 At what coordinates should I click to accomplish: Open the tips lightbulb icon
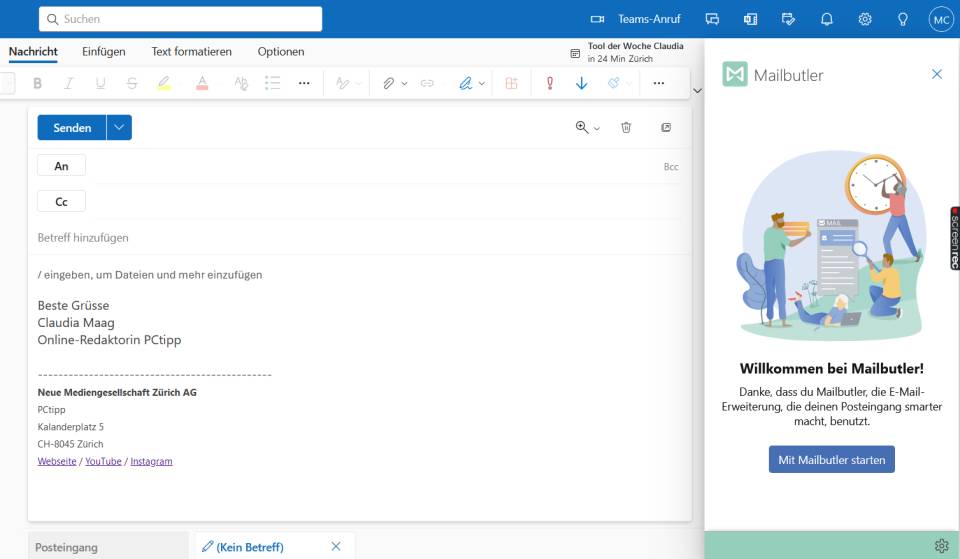click(903, 19)
